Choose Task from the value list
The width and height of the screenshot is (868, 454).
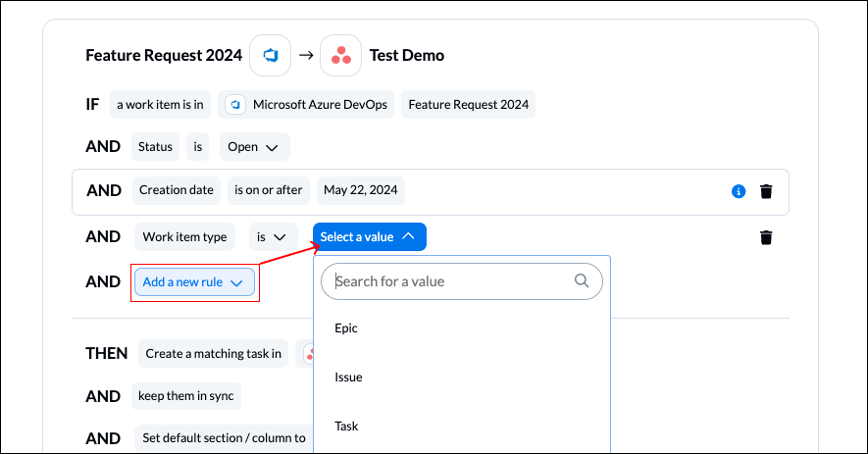(x=346, y=426)
